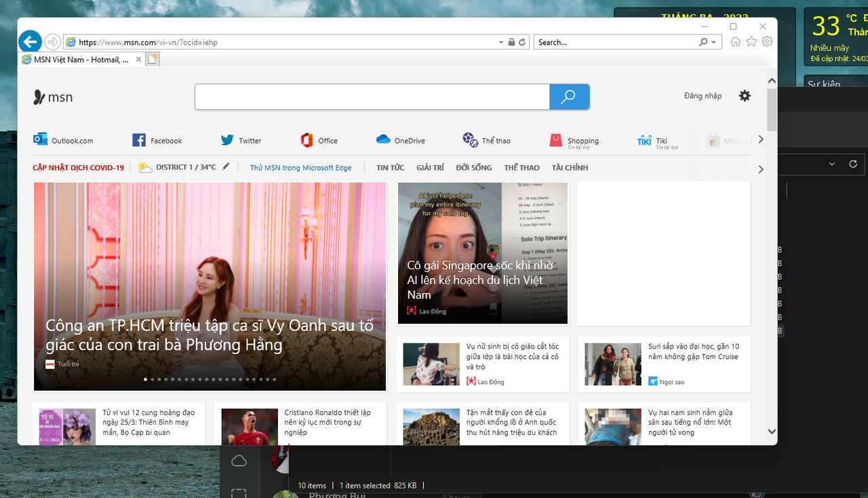Screen dimensions: 868x498
Task: Click the DISTRICT 1 / 34°C weather
Action: (x=178, y=167)
